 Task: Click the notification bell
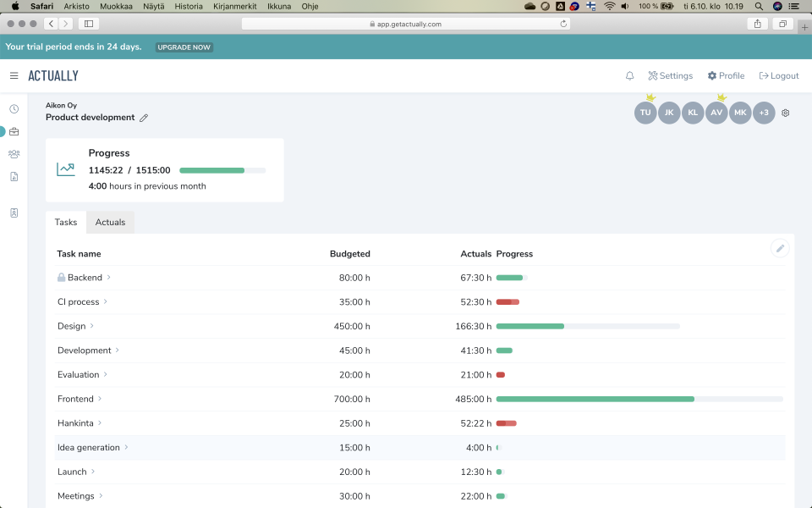[x=629, y=75]
